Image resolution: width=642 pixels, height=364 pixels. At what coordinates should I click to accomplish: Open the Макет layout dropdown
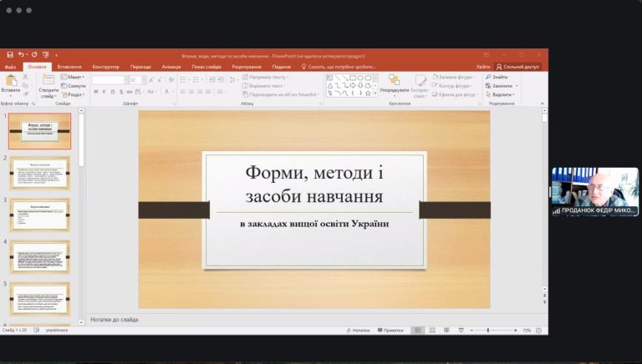(74, 77)
